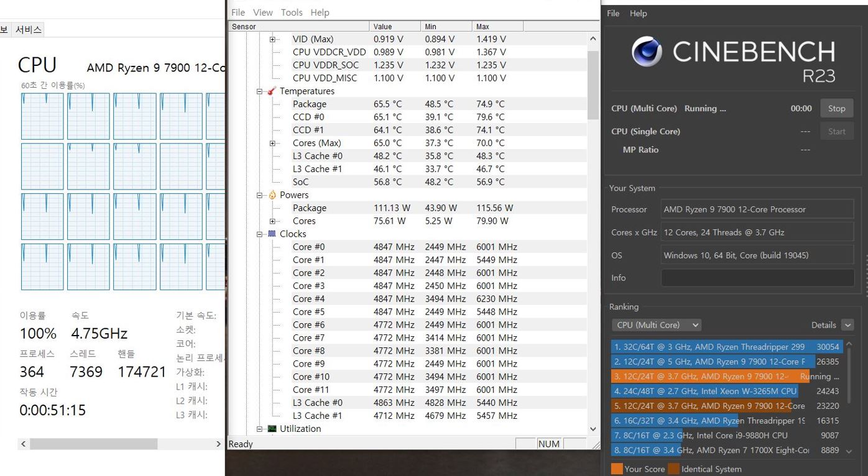
Task: Collapse the Powers tree node
Action: coord(260,195)
